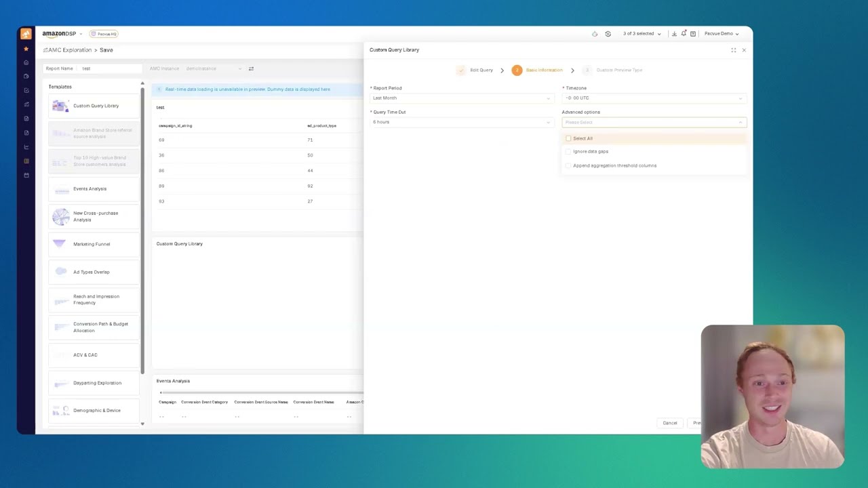This screenshot has width=868, height=488.
Task: Select the Amazon Brand Store referral source template
Action: click(94, 134)
